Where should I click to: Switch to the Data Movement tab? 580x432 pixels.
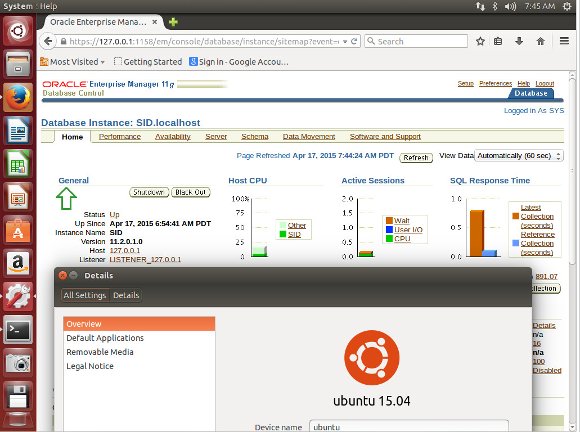pyautogui.click(x=309, y=136)
